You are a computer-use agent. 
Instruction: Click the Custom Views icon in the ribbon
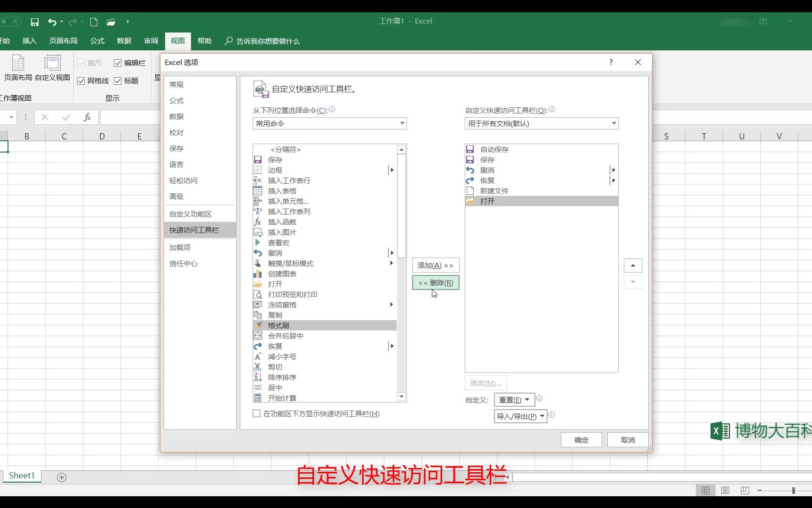[52, 68]
